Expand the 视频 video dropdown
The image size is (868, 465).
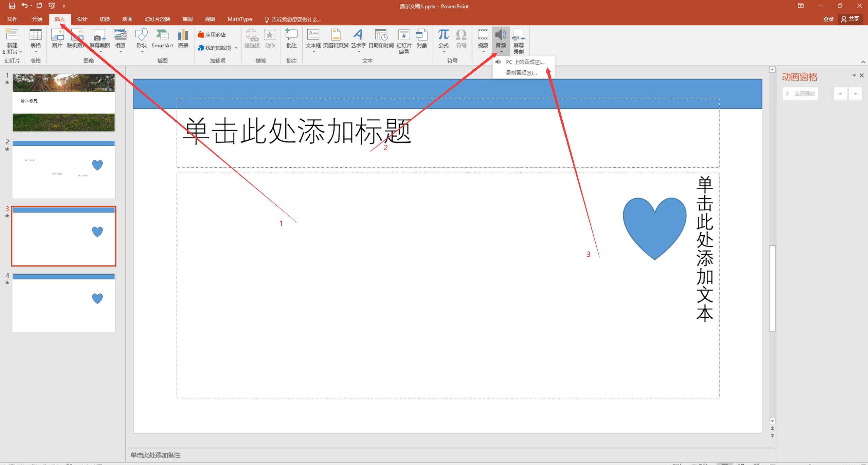pos(483,52)
